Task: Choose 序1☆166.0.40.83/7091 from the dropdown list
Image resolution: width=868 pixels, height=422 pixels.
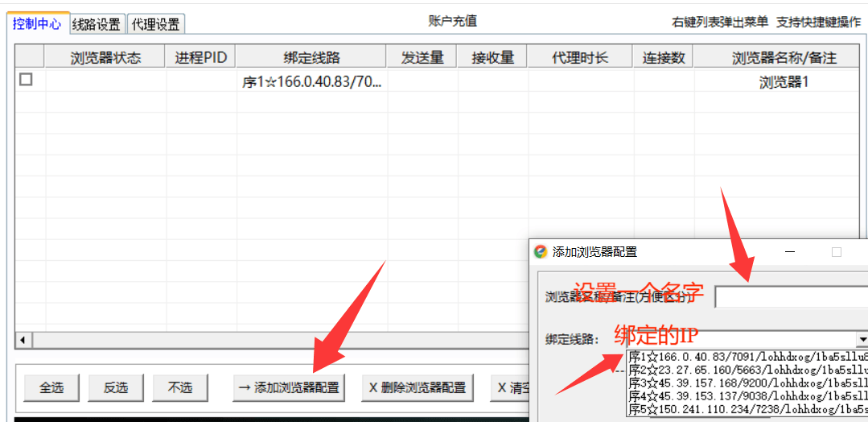Action: (x=748, y=356)
